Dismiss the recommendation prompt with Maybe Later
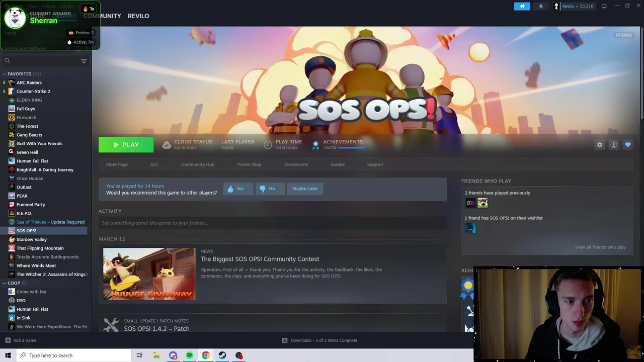This screenshot has height=362, width=644. tap(305, 189)
